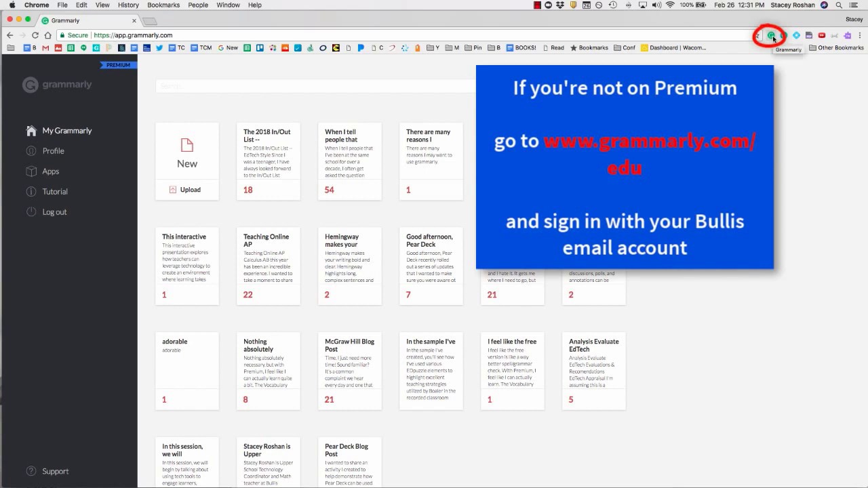868x488 pixels.
Task: Click the Log out power icon
Action: [x=31, y=212]
